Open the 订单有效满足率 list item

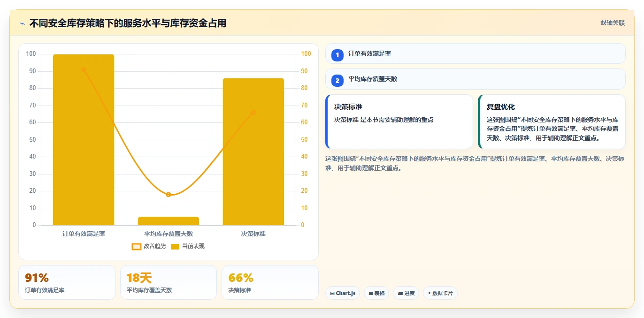coord(475,53)
